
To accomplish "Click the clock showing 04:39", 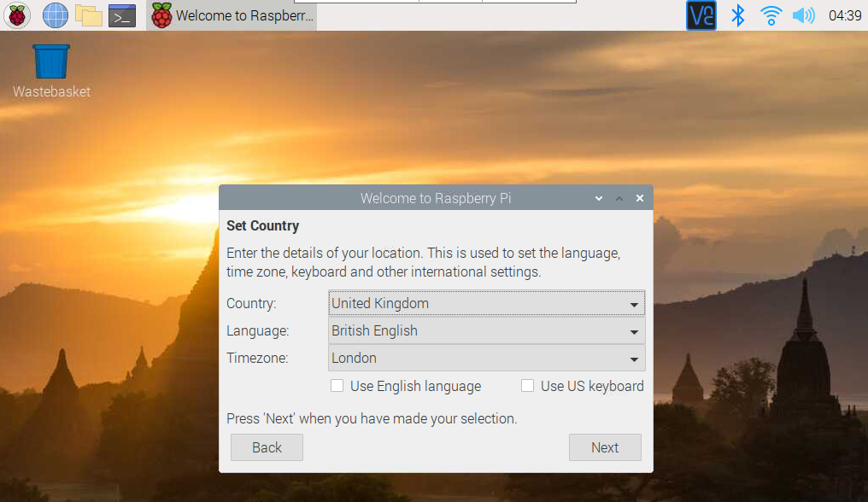I will tap(844, 15).
